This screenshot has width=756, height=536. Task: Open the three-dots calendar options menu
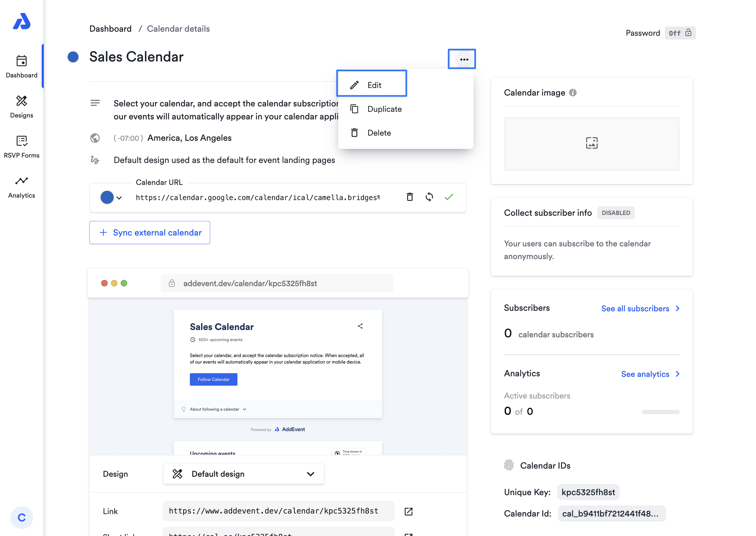tap(464, 59)
